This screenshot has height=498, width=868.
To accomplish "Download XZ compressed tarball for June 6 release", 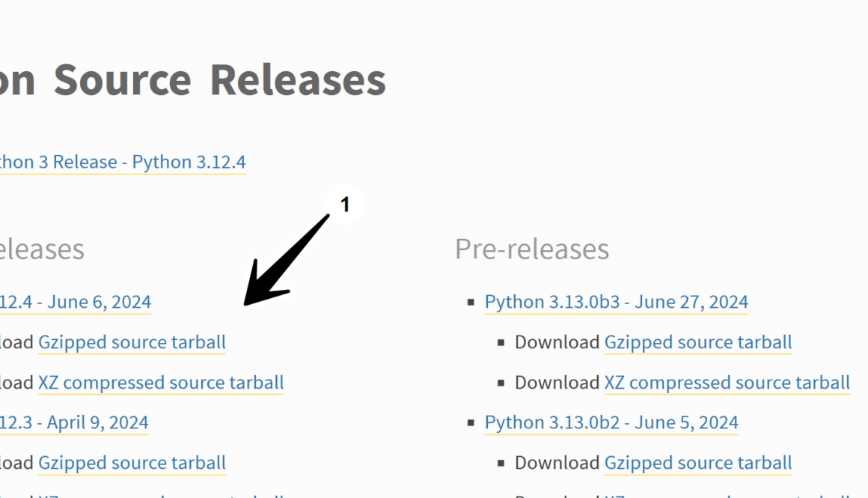I will [161, 383].
